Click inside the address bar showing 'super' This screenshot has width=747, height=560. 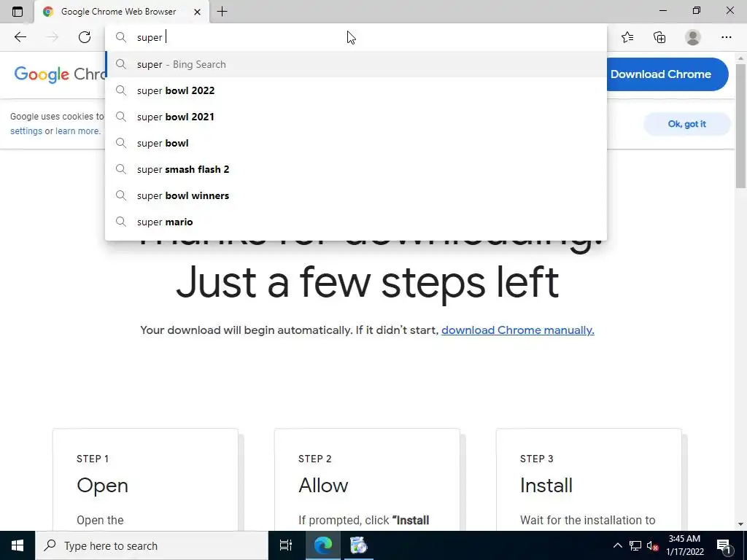click(356, 37)
